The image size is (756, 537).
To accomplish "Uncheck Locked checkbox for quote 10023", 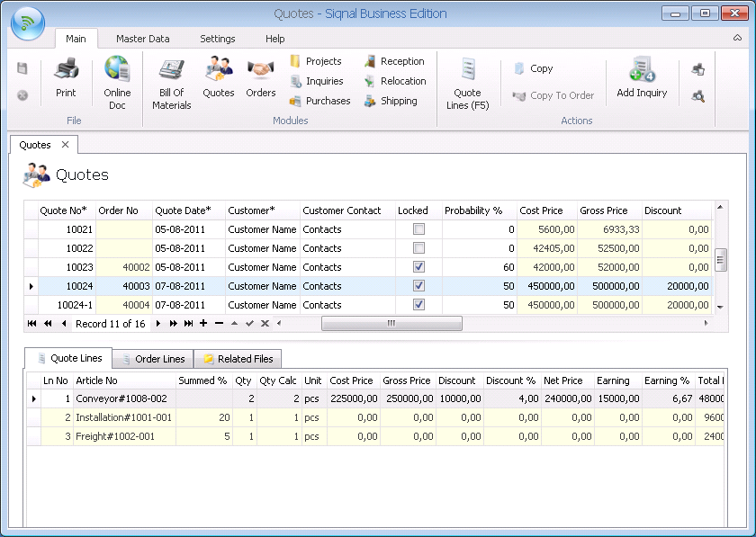I will click(418, 267).
